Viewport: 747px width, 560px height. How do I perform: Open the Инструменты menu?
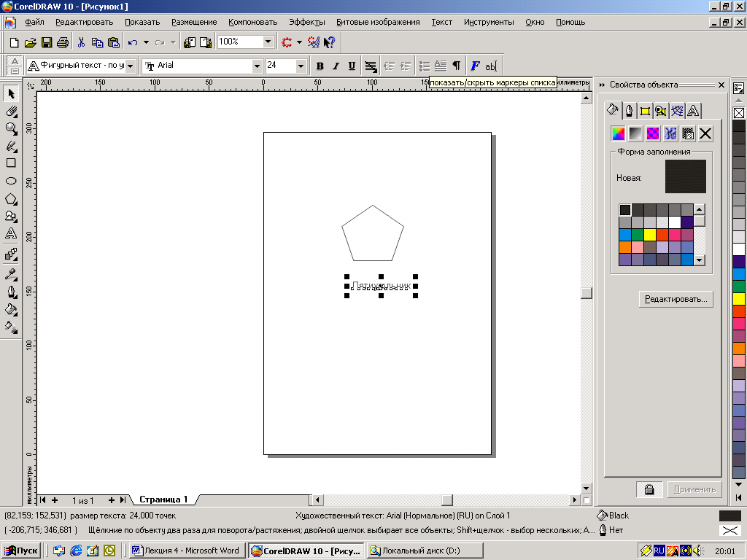489,22
